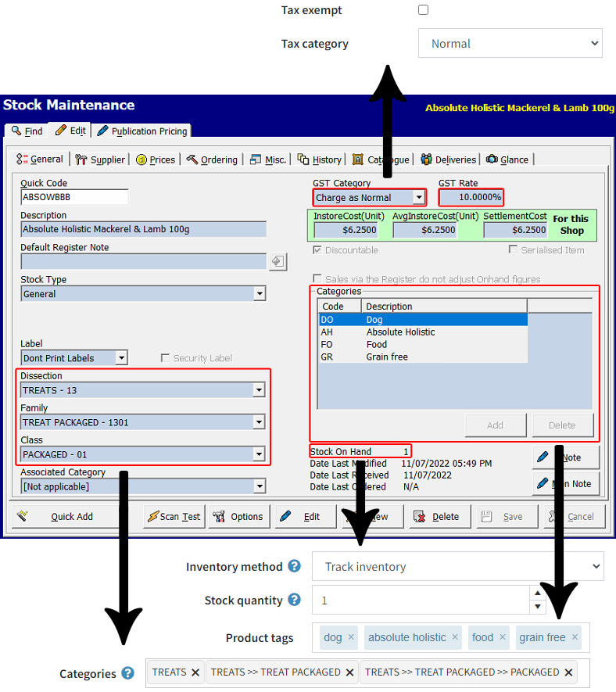Remove the TREATS category chip
The width and height of the screenshot is (616, 692).
click(195, 672)
